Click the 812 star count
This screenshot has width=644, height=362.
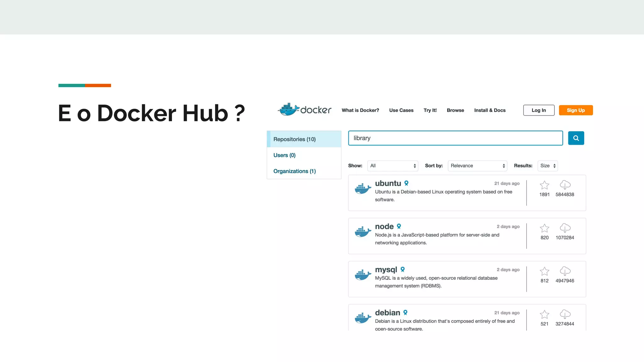[544, 281]
